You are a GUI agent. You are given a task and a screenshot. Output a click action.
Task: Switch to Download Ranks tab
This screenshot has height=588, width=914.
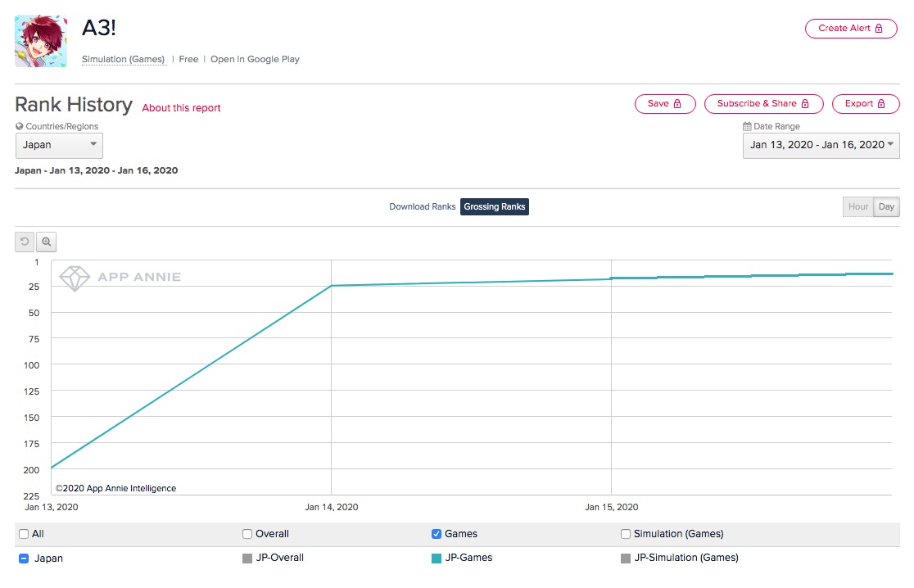pyautogui.click(x=422, y=207)
